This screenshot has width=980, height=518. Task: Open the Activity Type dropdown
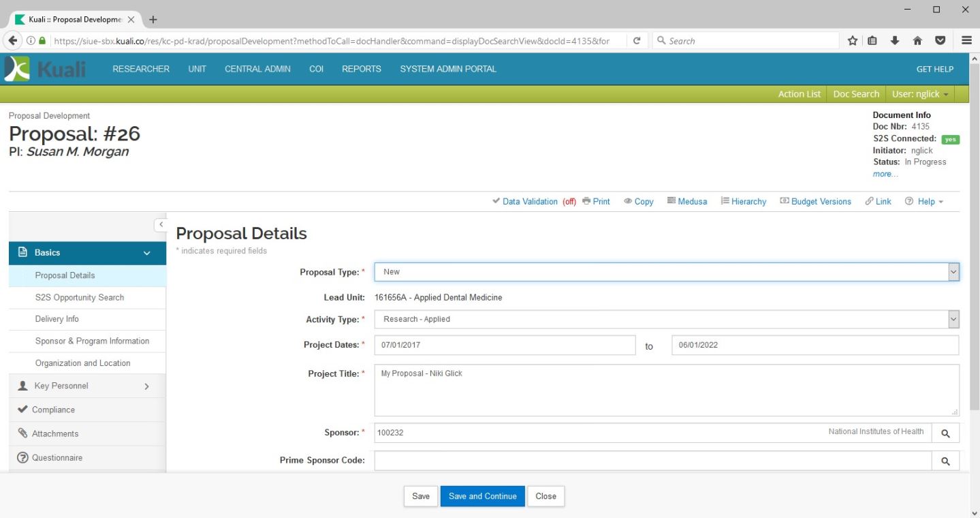667,319
